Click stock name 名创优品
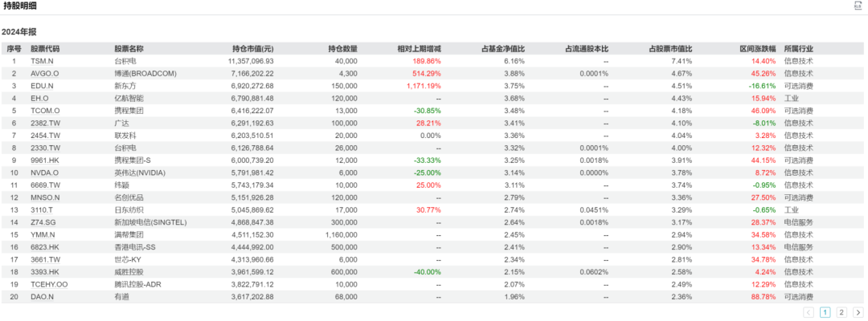This screenshot has width=868, height=321. [x=129, y=197]
